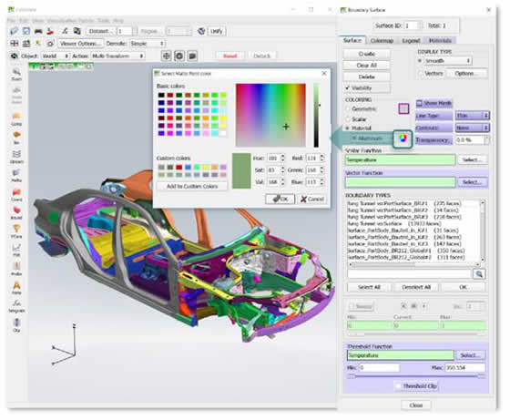Click the threshold Max value field
This screenshot has height=420, width=510.
pos(464,368)
